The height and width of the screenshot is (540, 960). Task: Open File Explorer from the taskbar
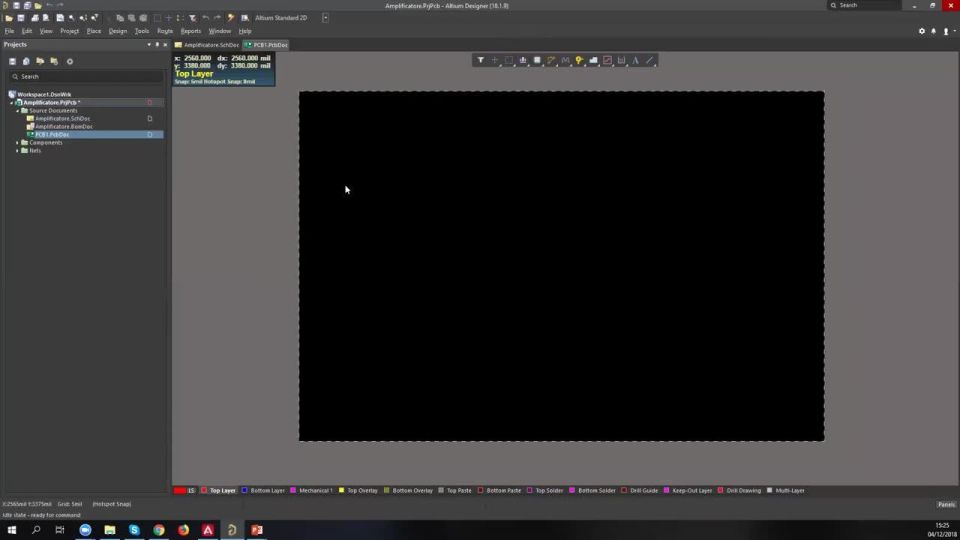[x=110, y=530]
